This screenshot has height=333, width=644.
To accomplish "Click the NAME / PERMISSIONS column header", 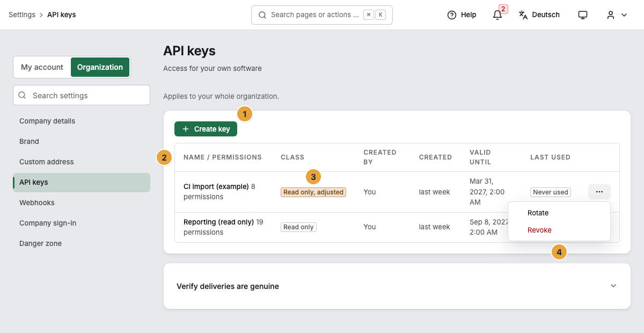I will pyautogui.click(x=223, y=157).
